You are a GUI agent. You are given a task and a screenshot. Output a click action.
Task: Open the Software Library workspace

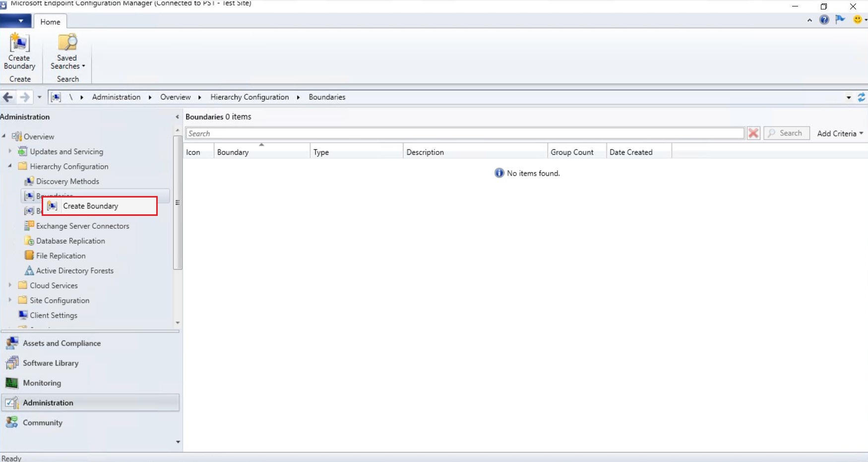click(x=51, y=363)
